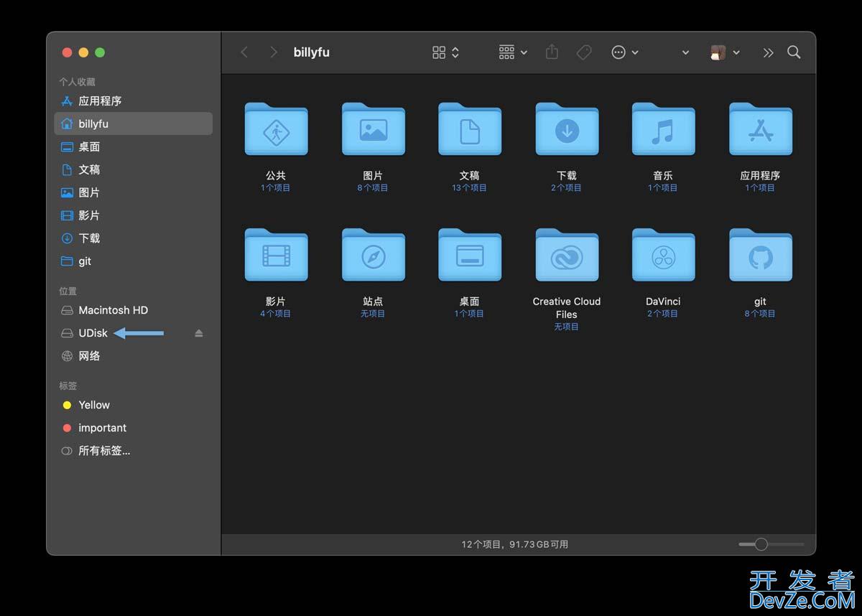Viewport: 862px width, 616px height.
Task: Open the user avatar menu
Action: point(725,52)
